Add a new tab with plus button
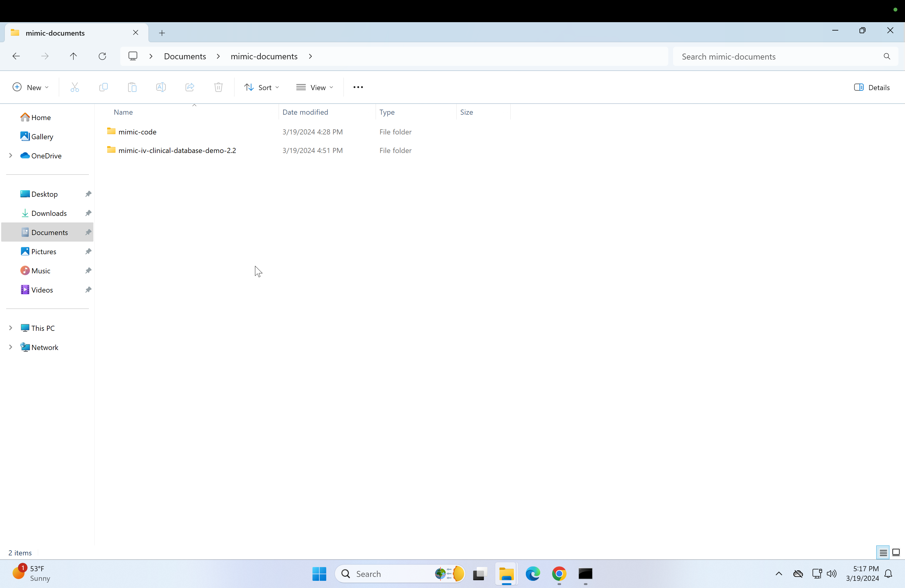 [162, 33]
